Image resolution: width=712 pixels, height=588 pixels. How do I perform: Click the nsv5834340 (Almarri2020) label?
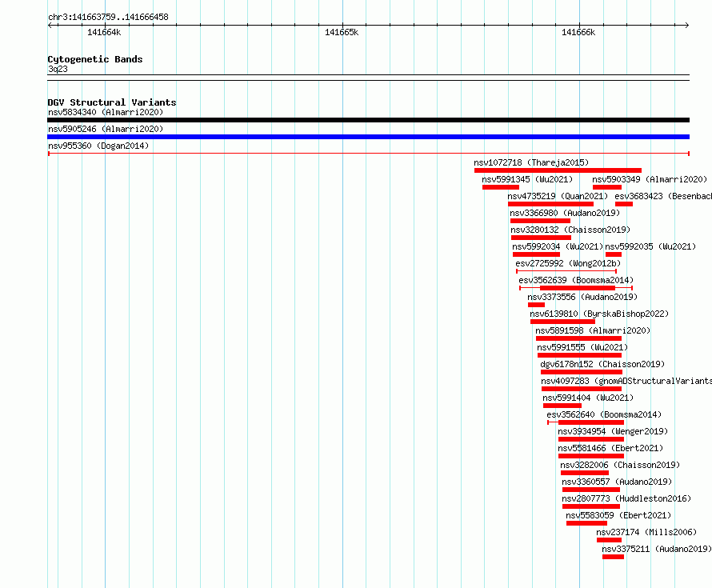(106, 112)
